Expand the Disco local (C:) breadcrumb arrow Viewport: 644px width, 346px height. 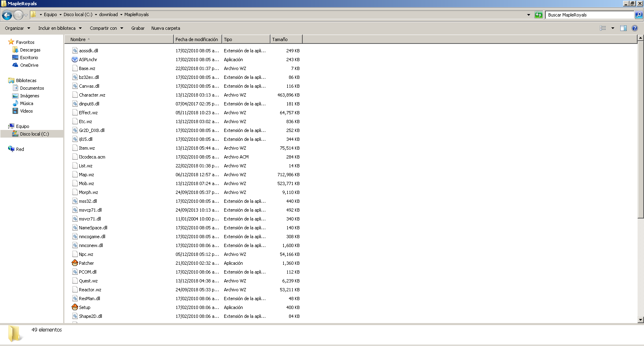[x=96, y=14]
